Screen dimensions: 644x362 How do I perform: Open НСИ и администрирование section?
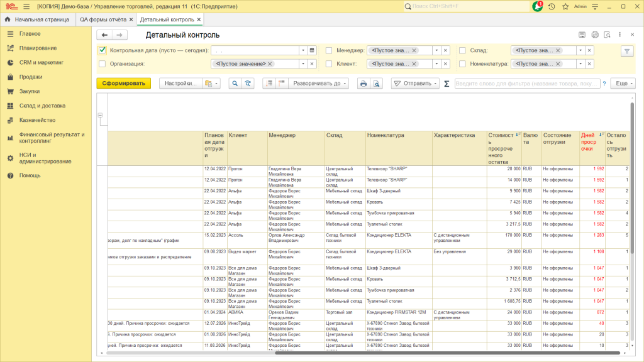[45, 158]
